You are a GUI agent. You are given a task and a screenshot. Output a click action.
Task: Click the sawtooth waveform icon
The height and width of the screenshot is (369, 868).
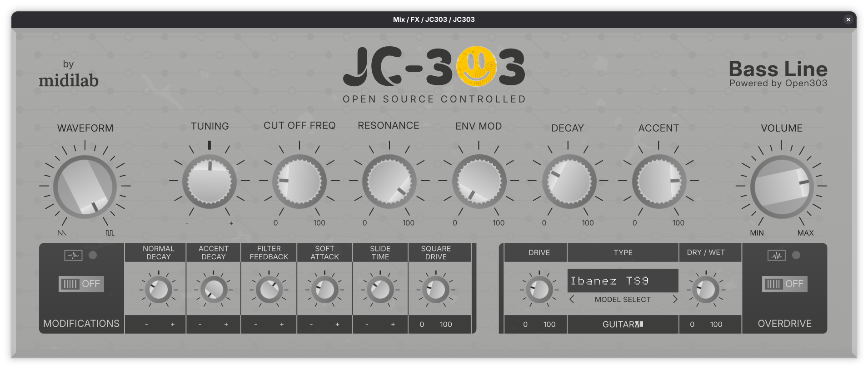(x=62, y=233)
